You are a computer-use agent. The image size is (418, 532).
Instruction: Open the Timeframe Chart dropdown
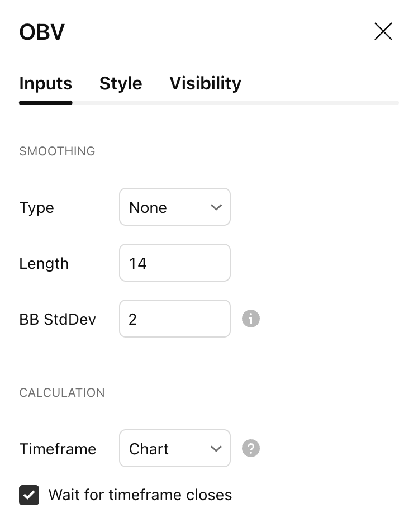(x=175, y=448)
